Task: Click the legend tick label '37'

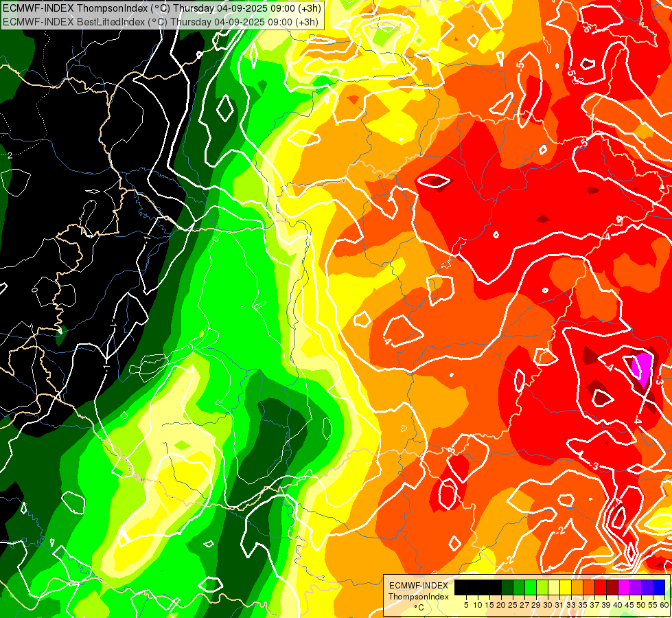Action: (x=595, y=605)
